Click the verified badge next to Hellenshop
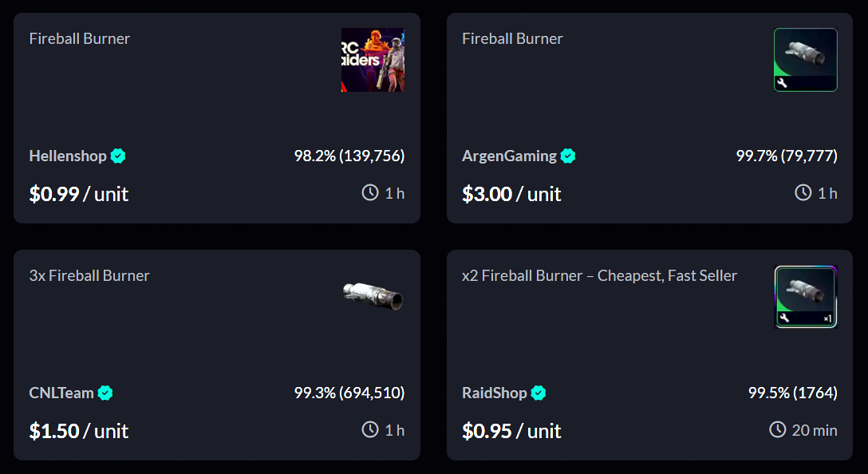The width and height of the screenshot is (868, 474). (117, 156)
